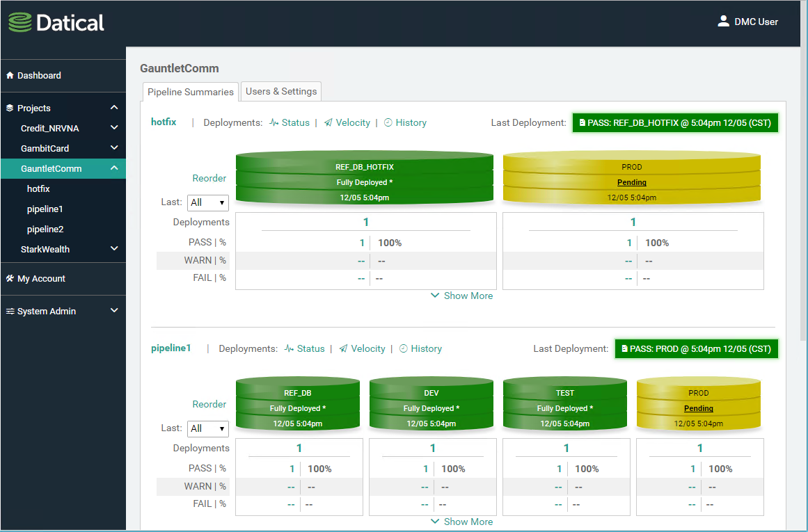Open pipeline1 History via clock icon
The height and width of the screenshot is (532, 808).
[x=403, y=349]
